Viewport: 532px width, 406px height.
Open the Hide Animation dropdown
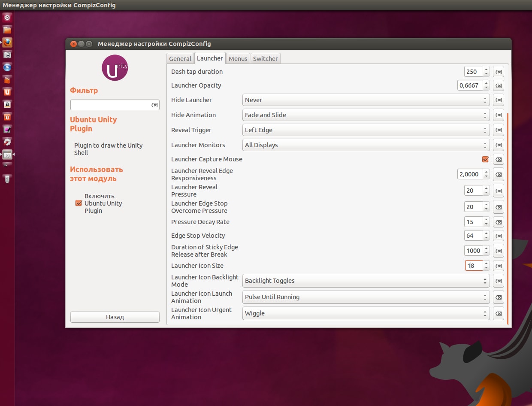(366, 115)
